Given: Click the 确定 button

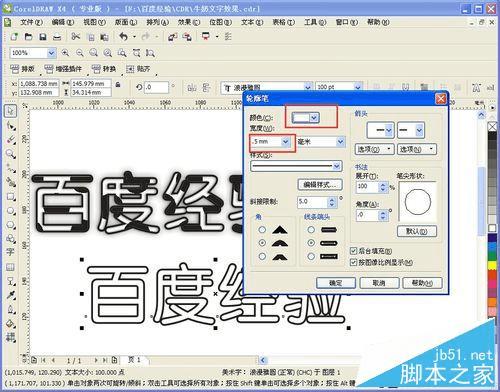Looking at the screenshot, I should [x=336, y=283].
